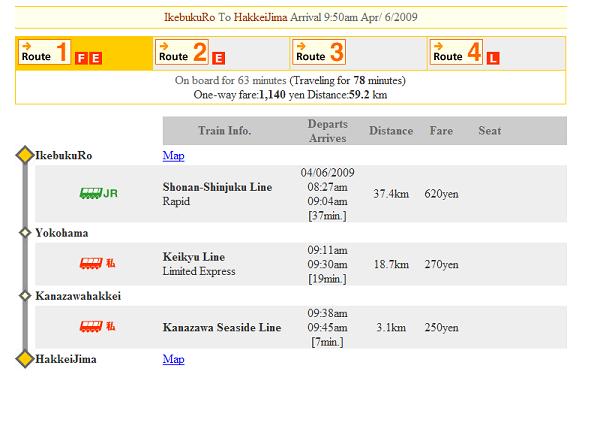Click the Yokohama transfer station marker
The height and width of the screenshot is (447, 594).
click(x=25, y=233)
